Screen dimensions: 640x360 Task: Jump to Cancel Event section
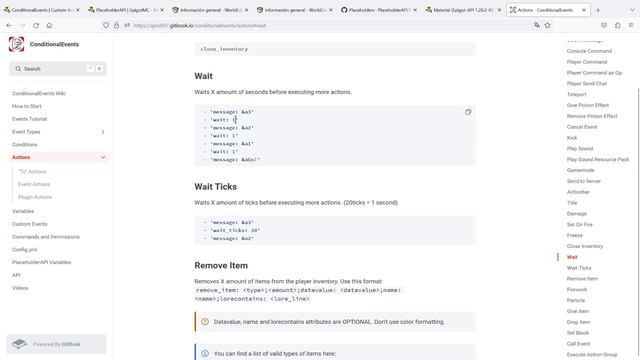pyautogui.click(x=582, y=127)
